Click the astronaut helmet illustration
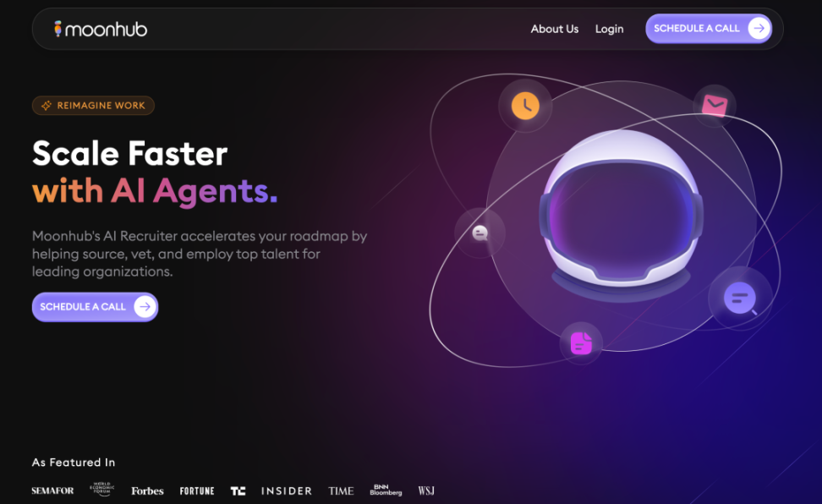This screenshot has height=504, width=822. (x=622, y=212)
